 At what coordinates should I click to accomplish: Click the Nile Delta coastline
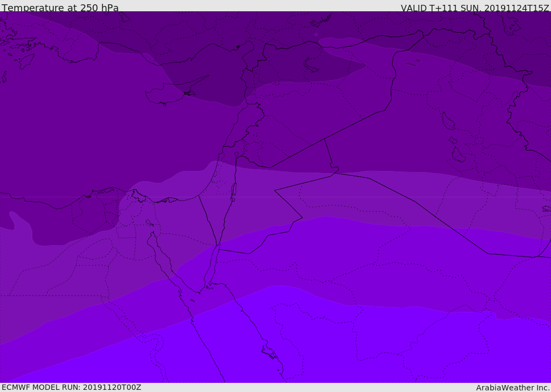click(x=140, y=197)
